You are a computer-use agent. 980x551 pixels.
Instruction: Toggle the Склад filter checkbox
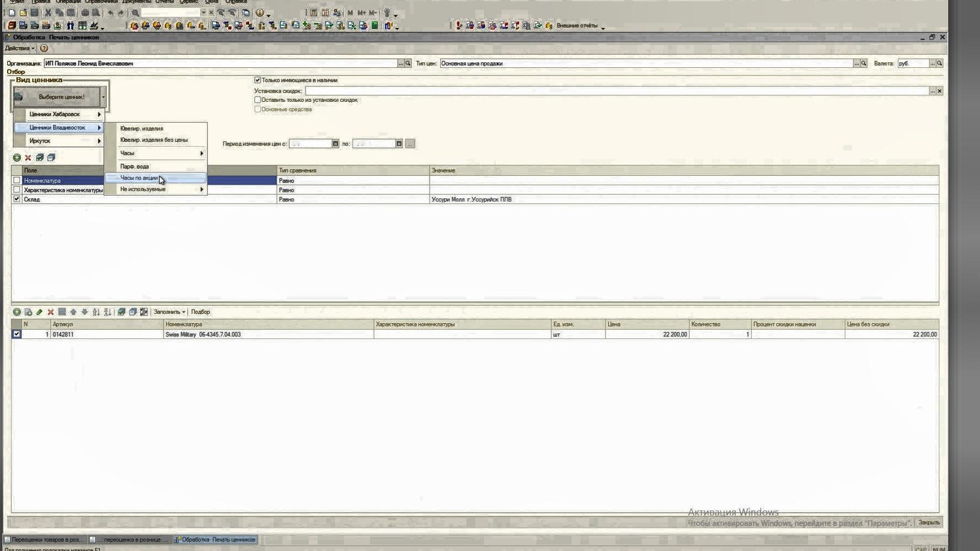coord(17,199)
